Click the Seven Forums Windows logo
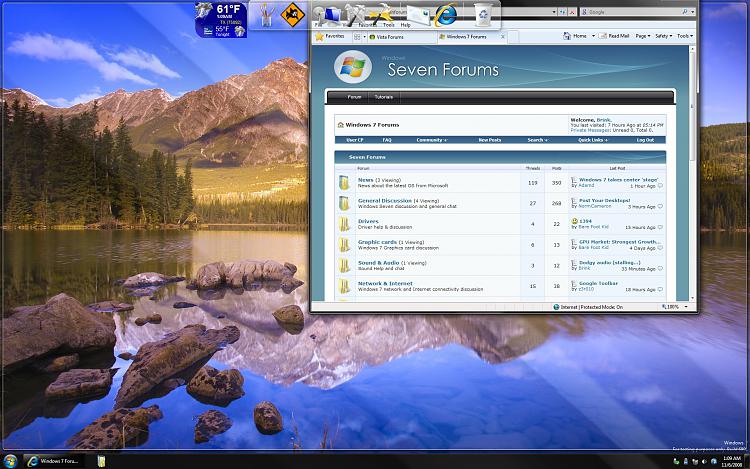This screenshot has height=469, width=750. (x=353, y=67)
